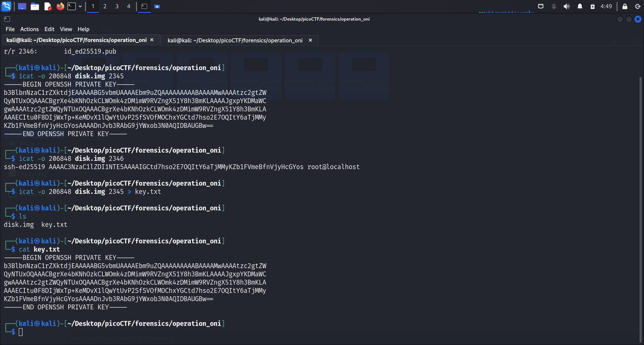Launch the file manager from the panel

click(35, 6)
